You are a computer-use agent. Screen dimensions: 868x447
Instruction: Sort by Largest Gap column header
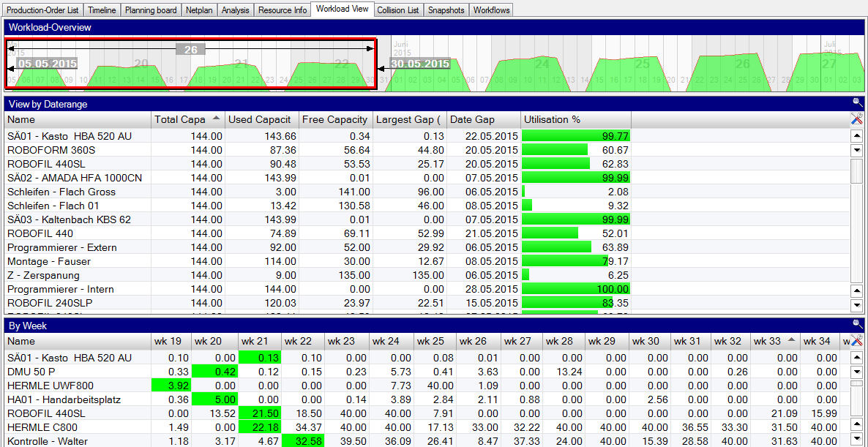point(409,119)
